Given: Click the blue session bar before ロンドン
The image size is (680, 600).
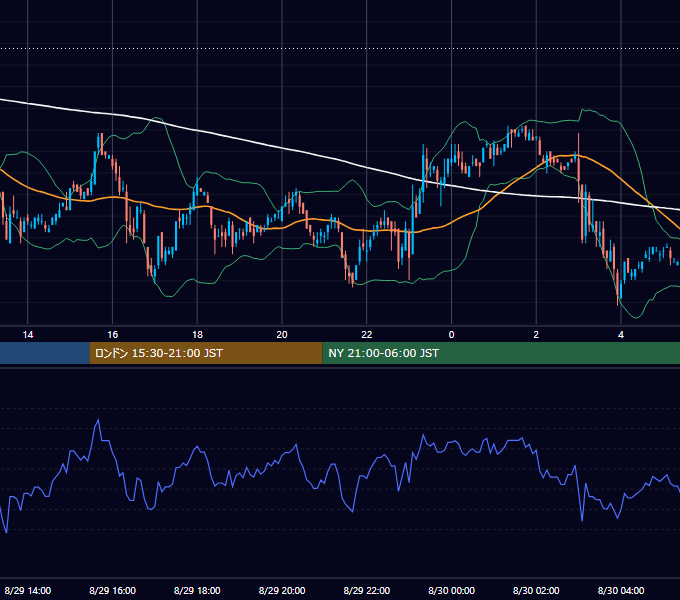Looking at the screenshot, I should tap(45, 353).
